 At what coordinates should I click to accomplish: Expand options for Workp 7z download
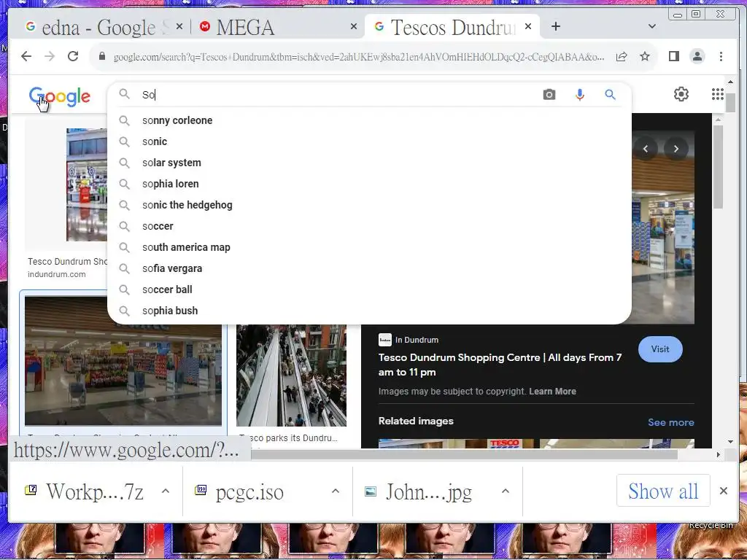pos(166,491)
